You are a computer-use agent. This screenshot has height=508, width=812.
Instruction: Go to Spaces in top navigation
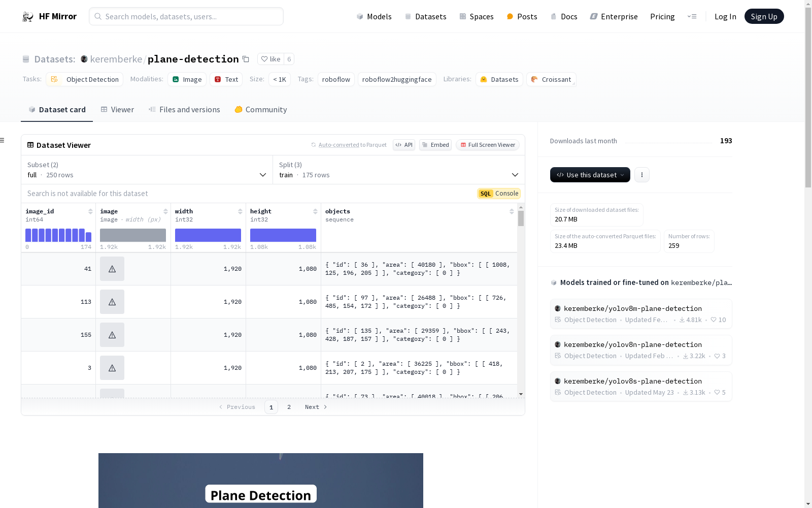point(477,16)
